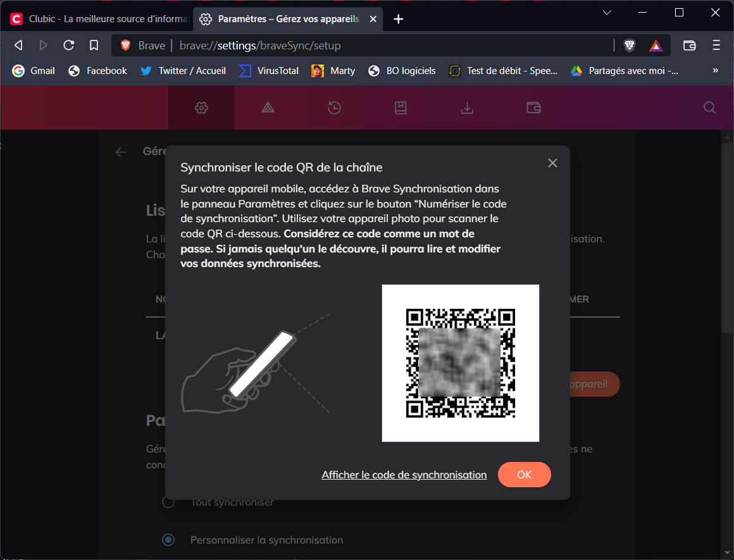Open a new tab with the plus button

click(399, 19)
